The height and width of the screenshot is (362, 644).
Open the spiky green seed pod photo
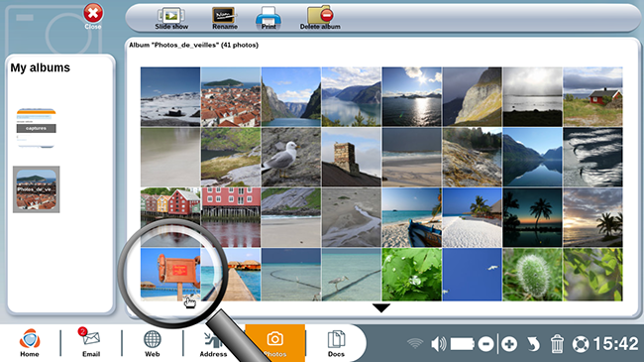533,275
